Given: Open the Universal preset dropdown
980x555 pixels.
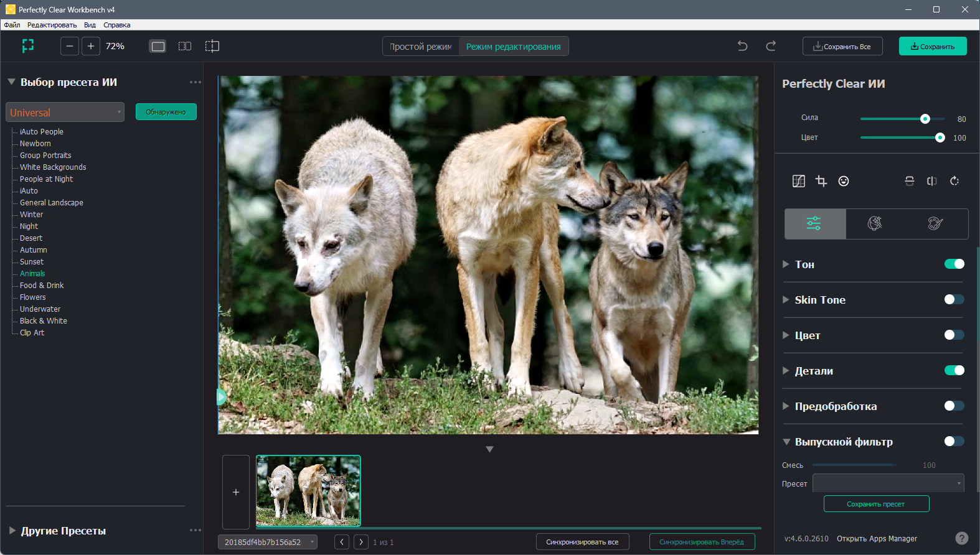Looking at the screenshot, I should click(65, 112).
